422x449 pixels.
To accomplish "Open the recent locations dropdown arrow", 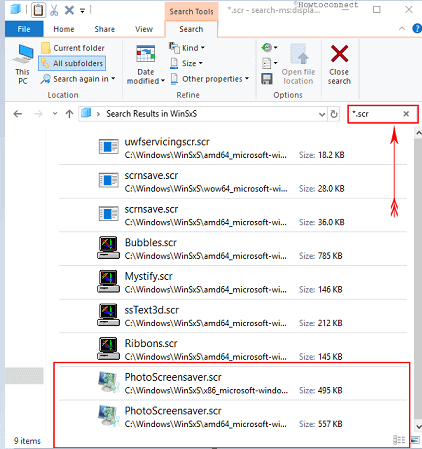I will [55, 114].
